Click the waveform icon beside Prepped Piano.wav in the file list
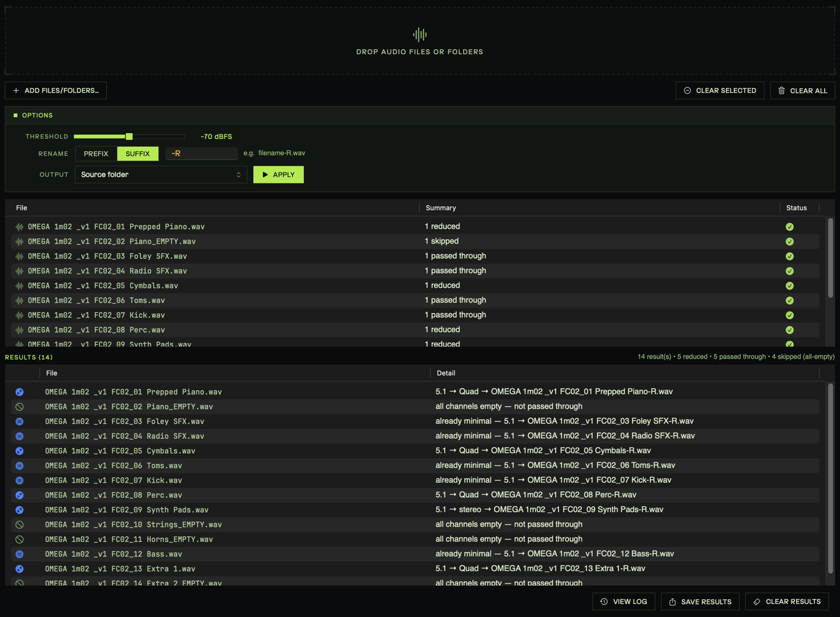The image size is (840, 617). point(20,227)
